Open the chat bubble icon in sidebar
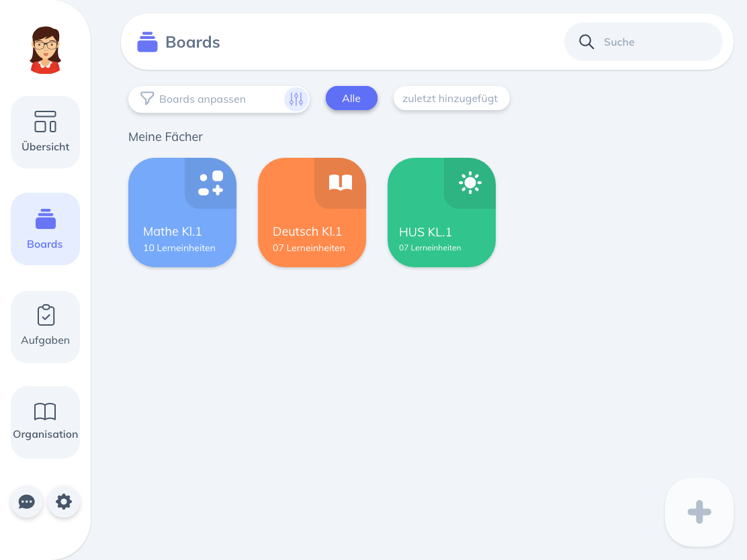This screenshot has width=747, height=560. 27,502
